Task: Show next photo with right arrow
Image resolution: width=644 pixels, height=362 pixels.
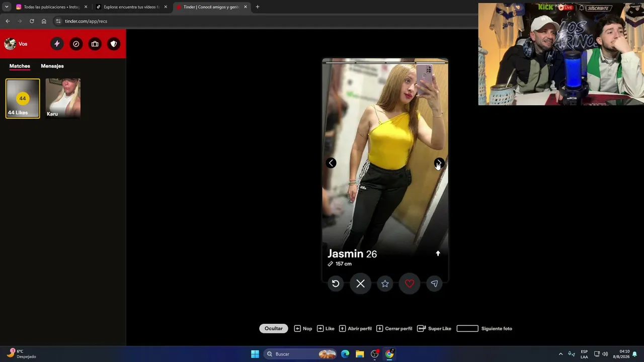Action: (439, 163)
